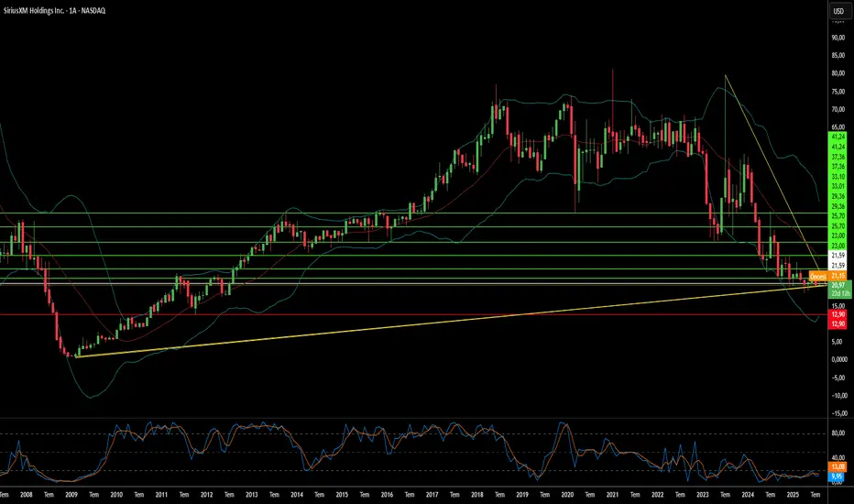Click the 2023 year label on time axis
Screen dimensions: 854x504
703,495
